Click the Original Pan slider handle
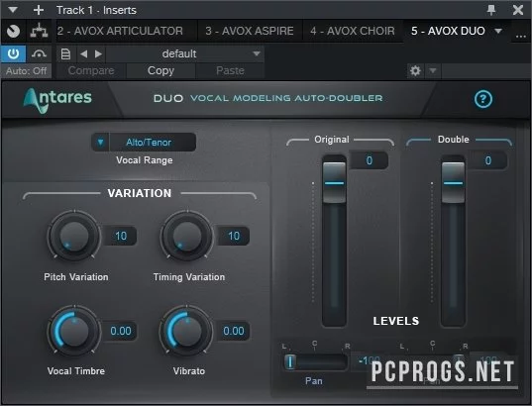The image size is (532, 406). pyautogui.click(x=290, y=361)
